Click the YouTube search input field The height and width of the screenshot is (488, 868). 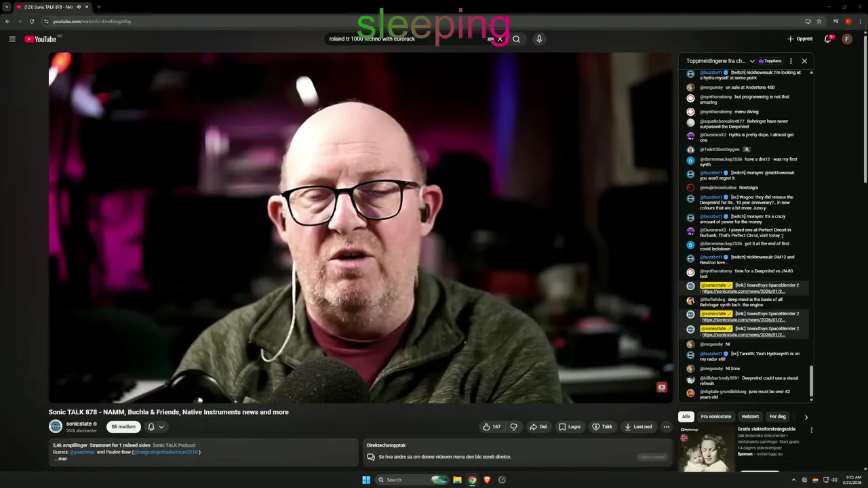pos(407,39)
